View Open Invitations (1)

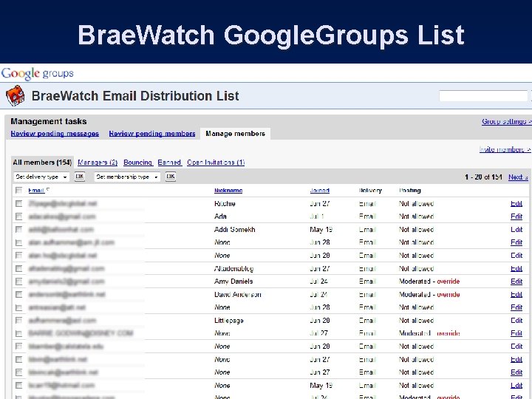click(x=216, y=163)
